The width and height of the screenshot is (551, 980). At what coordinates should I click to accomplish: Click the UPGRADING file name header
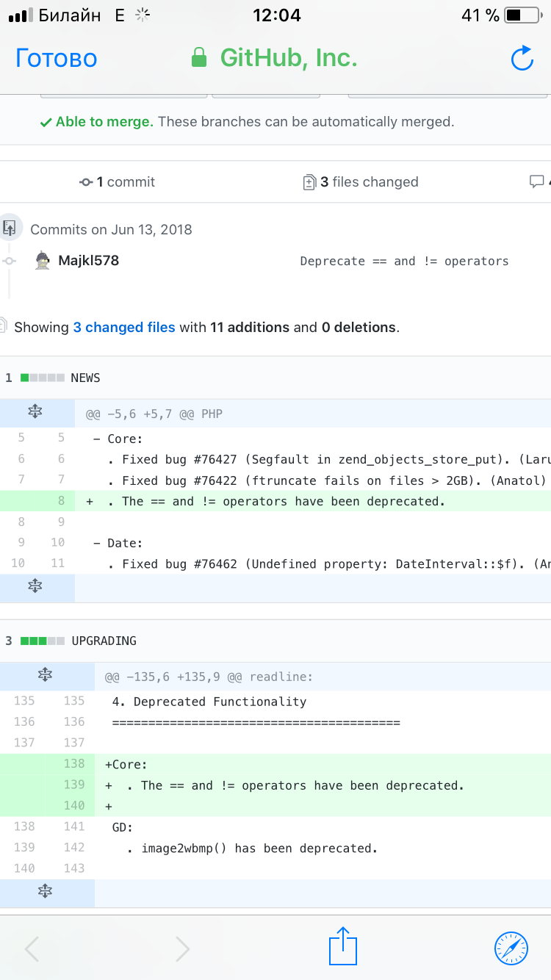click(x=104, y=641)
